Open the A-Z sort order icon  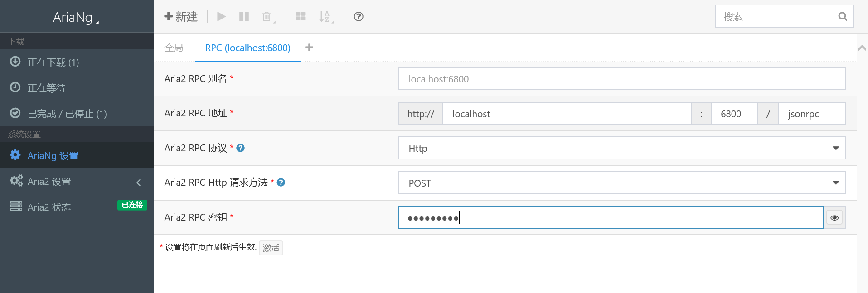click(325, 17)
